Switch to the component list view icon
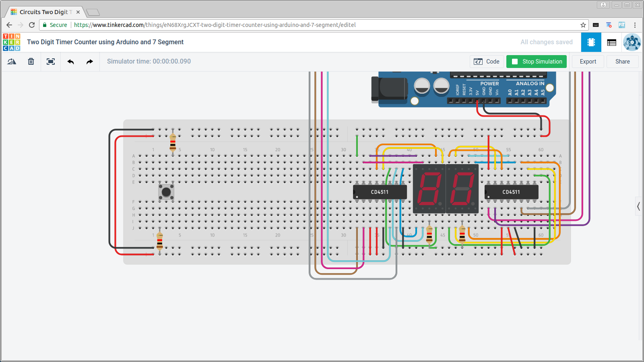This screenshot has width=644, height=362. coord(611,42)
